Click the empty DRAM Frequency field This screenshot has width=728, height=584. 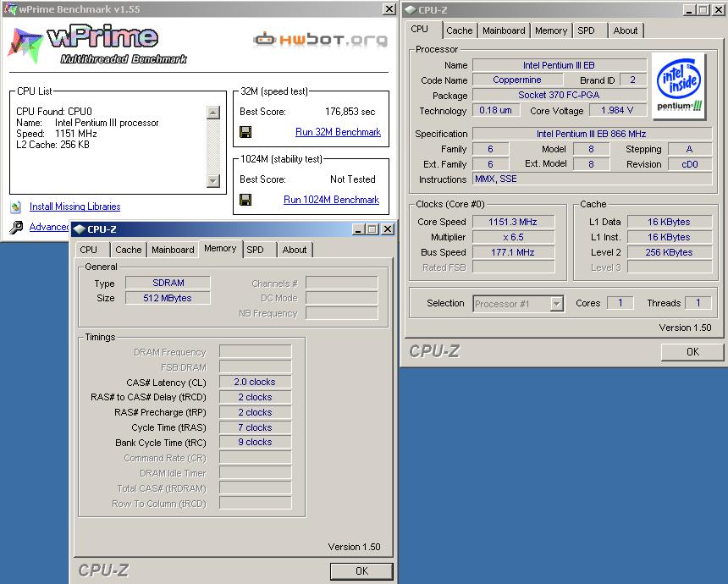point(255,351)
